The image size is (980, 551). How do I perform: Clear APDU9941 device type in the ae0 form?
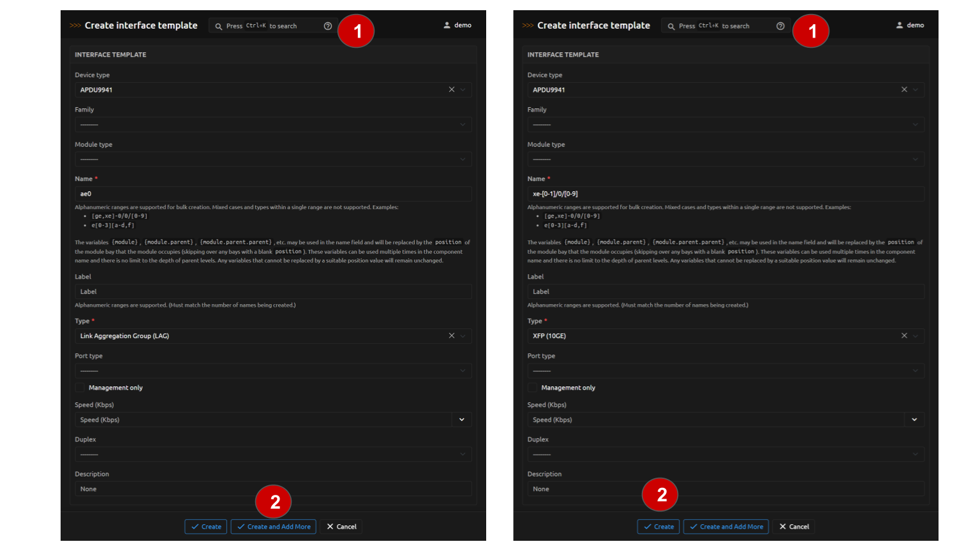click(451, 90)
